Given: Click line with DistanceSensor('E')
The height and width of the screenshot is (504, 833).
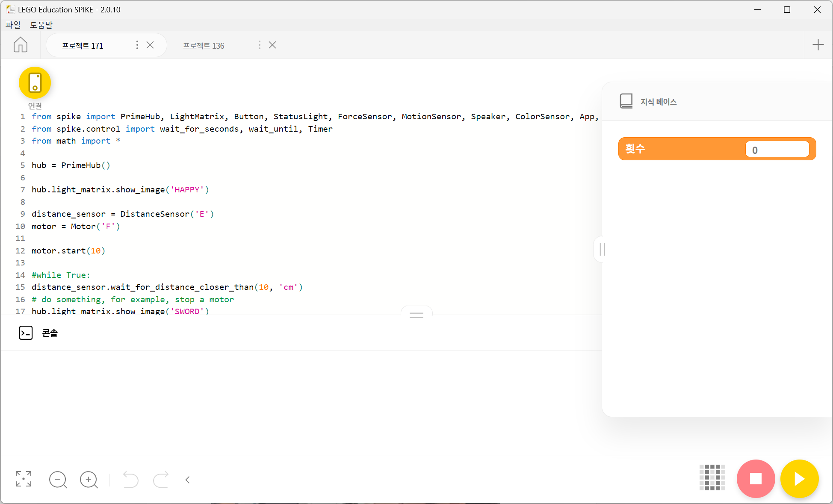Looking at the screenshot, I should 123,214.
